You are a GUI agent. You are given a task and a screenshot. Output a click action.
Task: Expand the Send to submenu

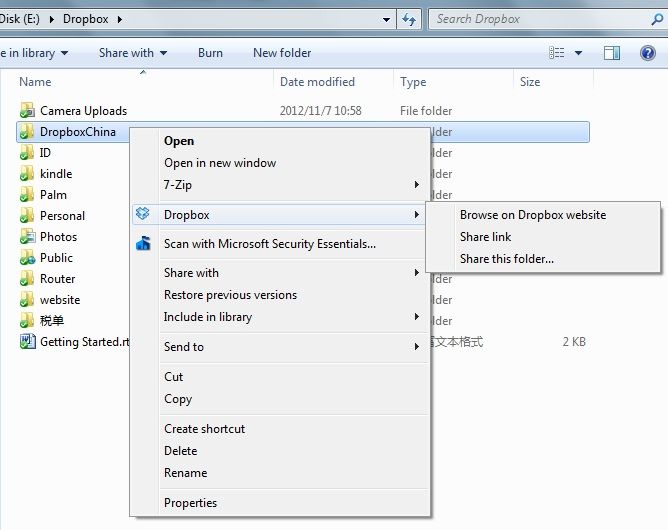point(416,346)
